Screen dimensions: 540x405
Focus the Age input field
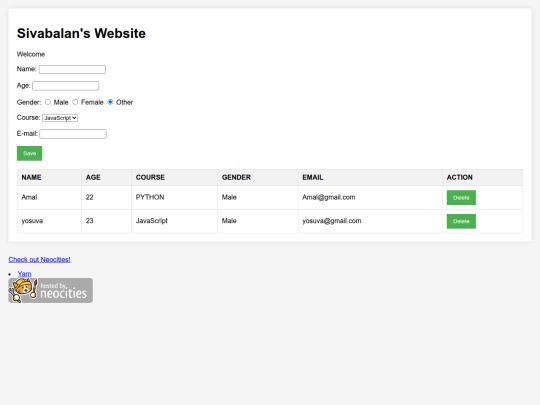(66, 86)
